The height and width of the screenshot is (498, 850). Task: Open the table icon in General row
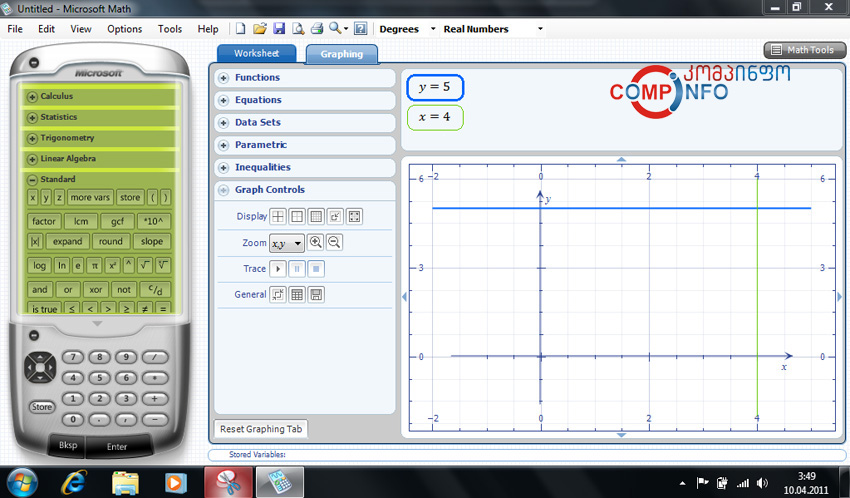tap(297, 295)
